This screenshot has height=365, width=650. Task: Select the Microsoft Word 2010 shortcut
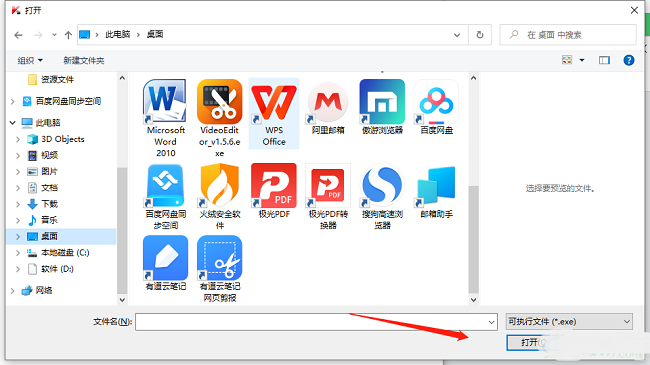(165, 118)
